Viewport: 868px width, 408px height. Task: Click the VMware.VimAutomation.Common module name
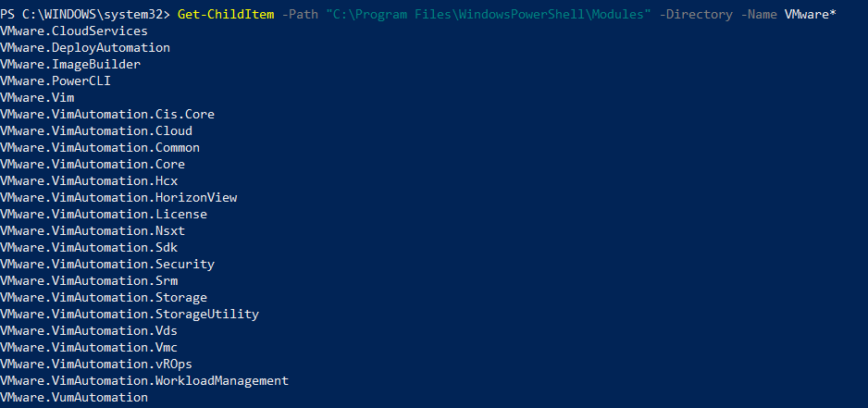coord(100,147)
